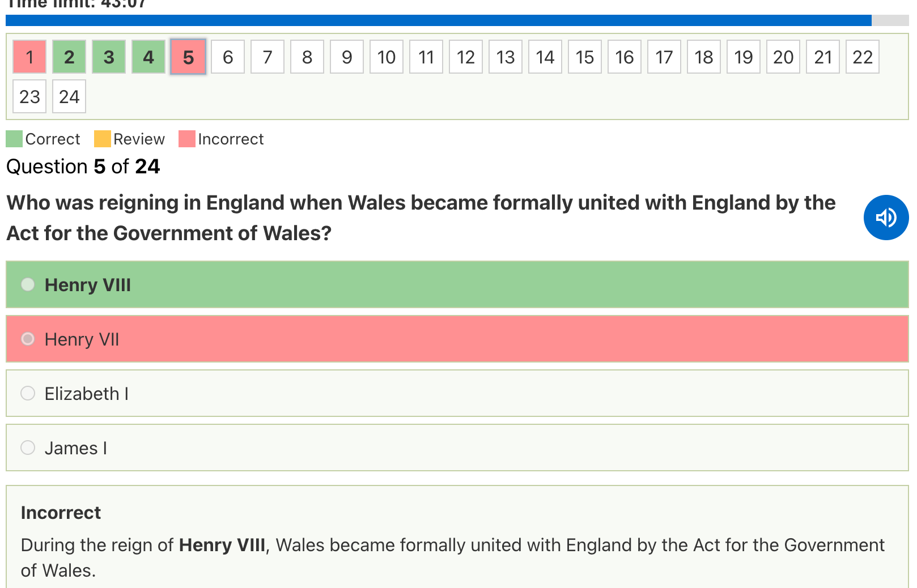Choose the Elizabeth I radio option
The width and height of the screenshot is (917, 588).
tap(28, 393)
